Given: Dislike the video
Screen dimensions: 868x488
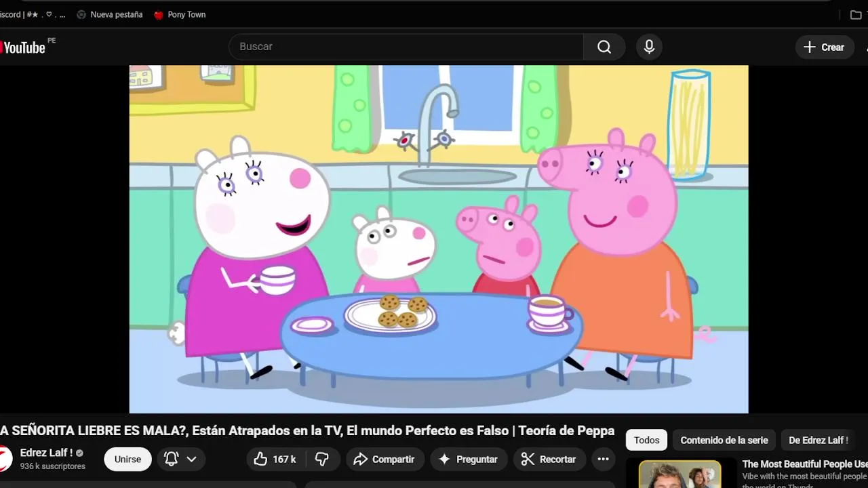Looking at the screenshot, I should coord(322,459).
